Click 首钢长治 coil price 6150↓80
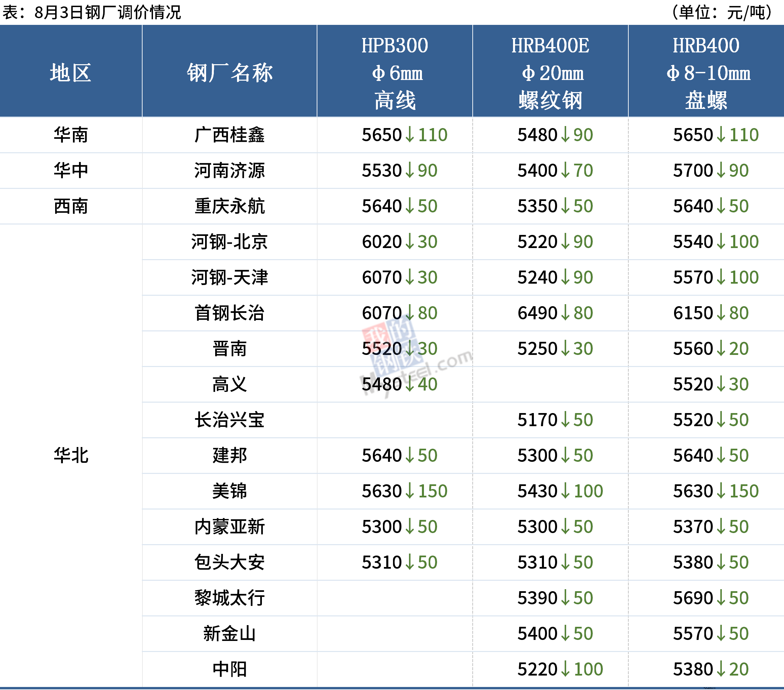The image size is (784, 690). point(711,313)
